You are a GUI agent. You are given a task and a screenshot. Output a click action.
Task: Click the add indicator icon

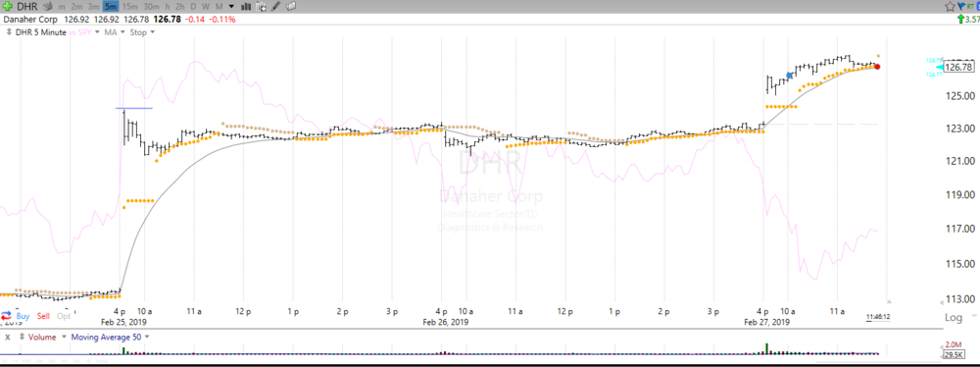[x=261, y=7]
